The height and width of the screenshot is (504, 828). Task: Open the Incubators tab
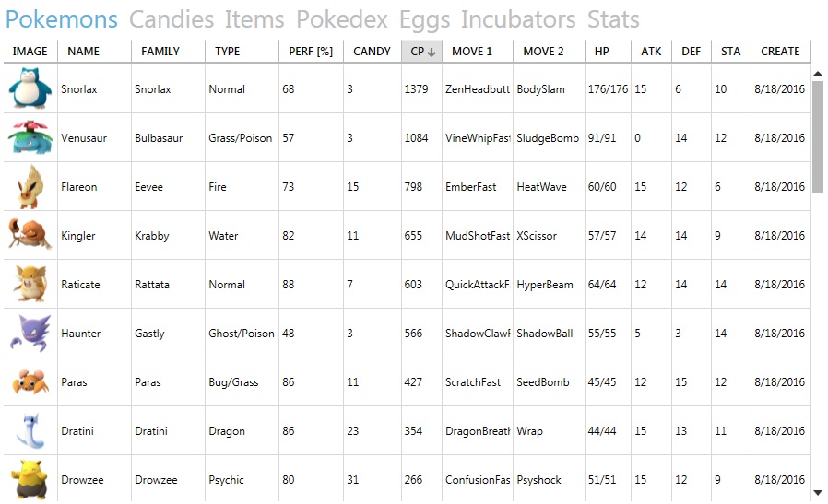[x=518, y=20]
